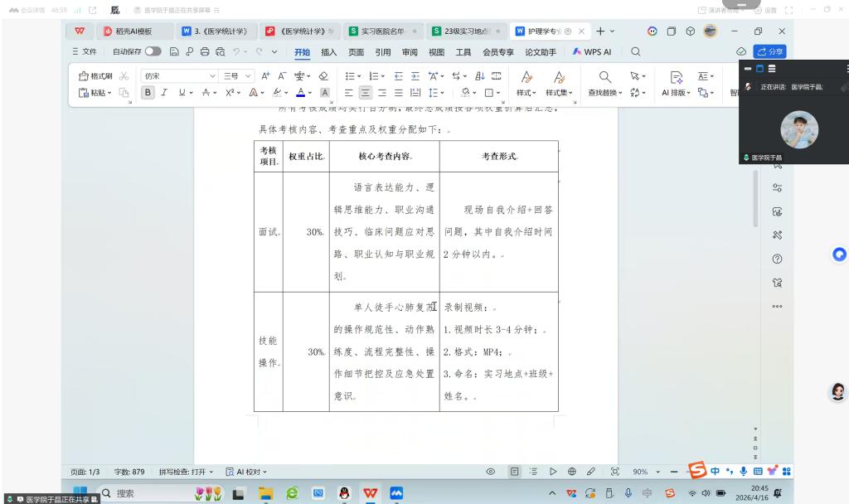849x504 pixels.
Task: Click the AI 校对 proofreading button
Action: coord(246,472)
